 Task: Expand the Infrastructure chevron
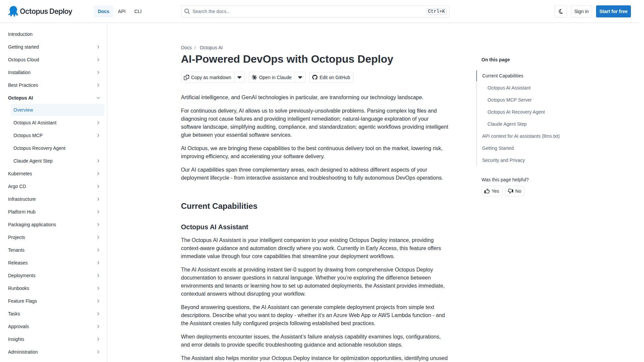click(x=98, y=199)
